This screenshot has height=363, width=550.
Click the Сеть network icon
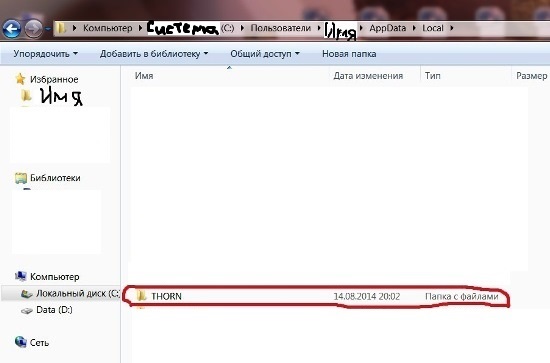tap(21, 342)
